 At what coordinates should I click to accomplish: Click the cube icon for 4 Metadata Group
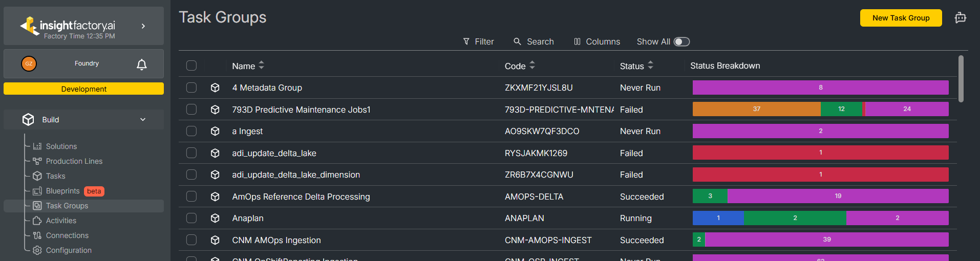click(215, 88)
